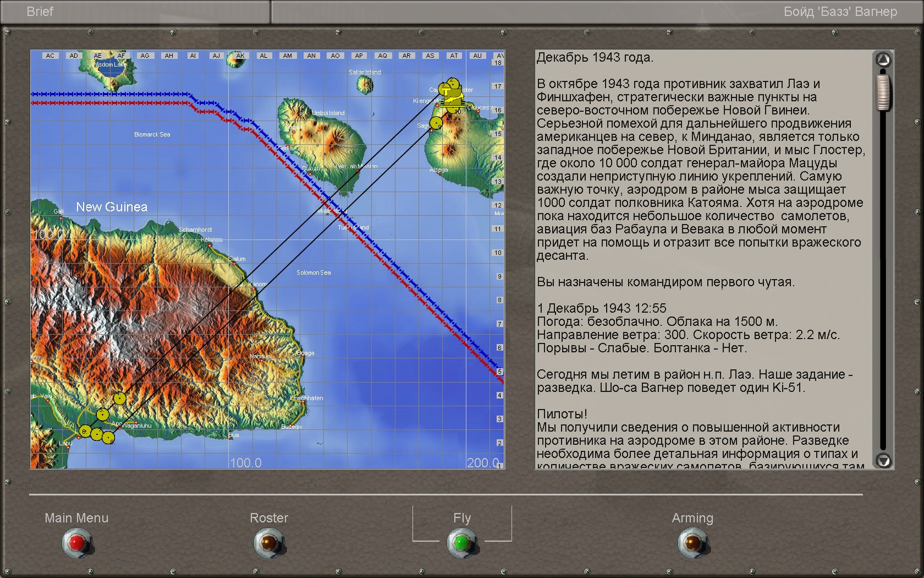
Task: Click the Boaga town label
Action: tap(305, 353)
